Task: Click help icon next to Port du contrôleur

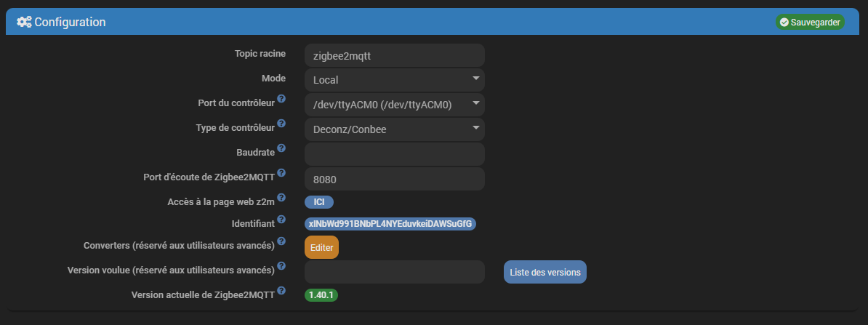Action: click(281, 98)
